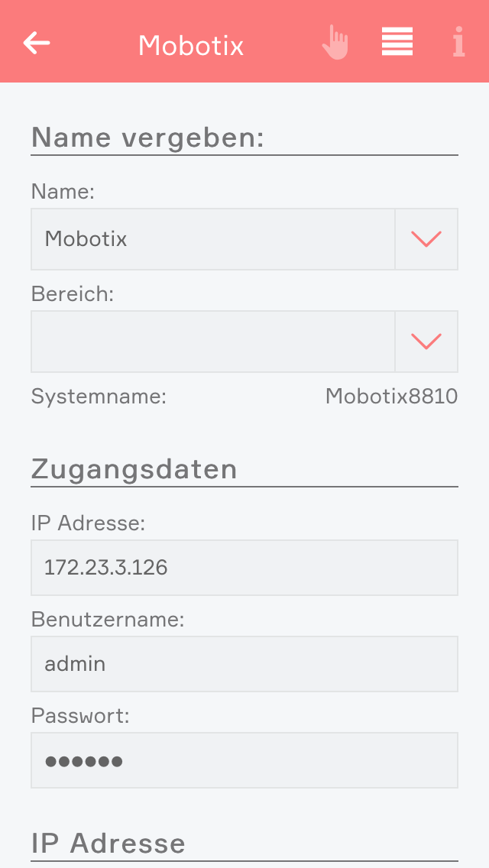Viewport: 489px width, 868px height.
Task: Click the "Name vergeben:" section heading
Action: [148, 138]
